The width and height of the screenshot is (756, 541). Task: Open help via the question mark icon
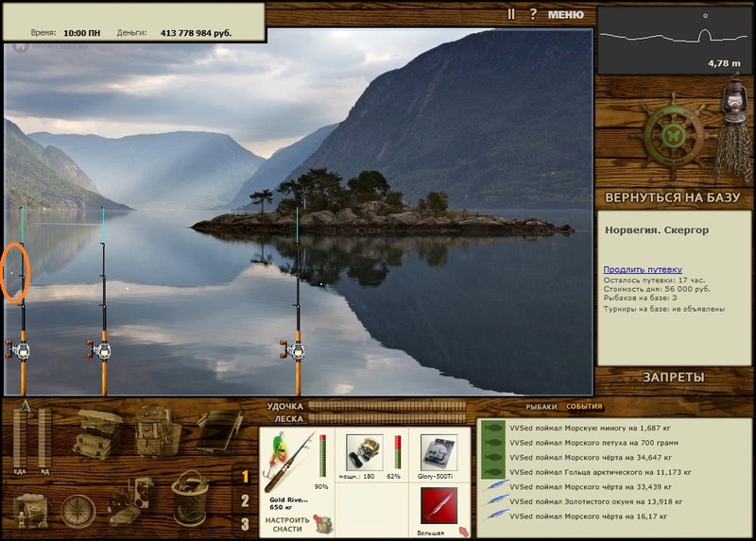(533, 14)
